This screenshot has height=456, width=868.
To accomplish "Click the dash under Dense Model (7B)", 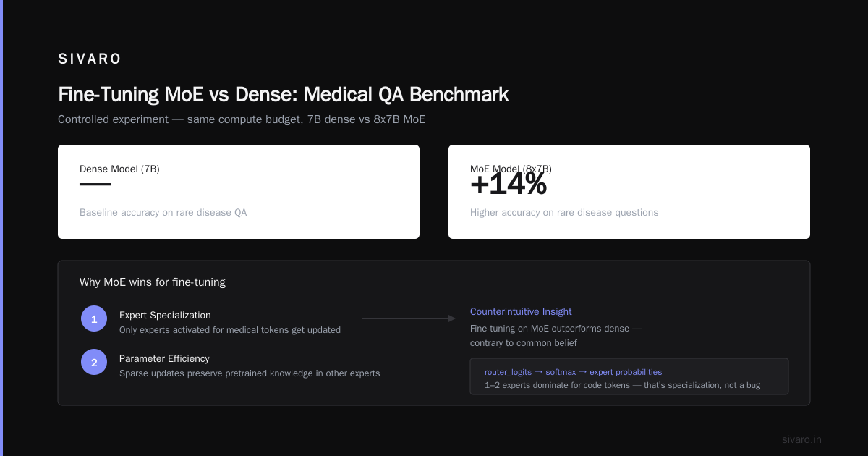I will [95, 185].
